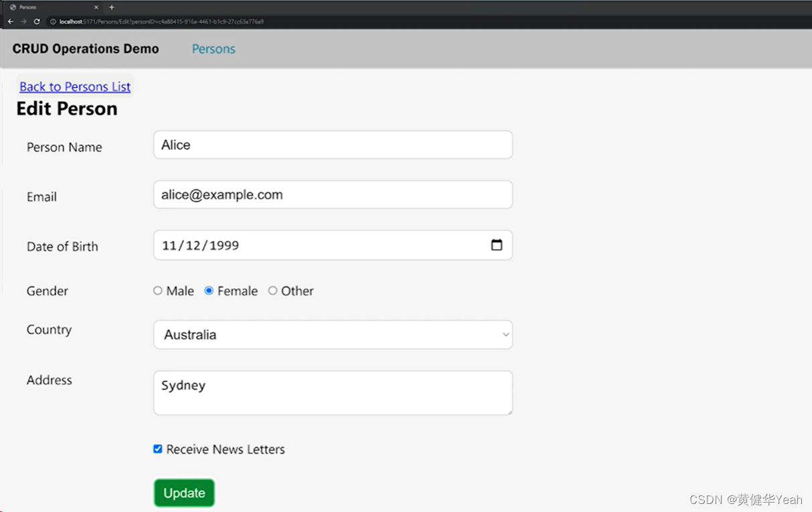Open the Persons navigation link

click(214, 49)
